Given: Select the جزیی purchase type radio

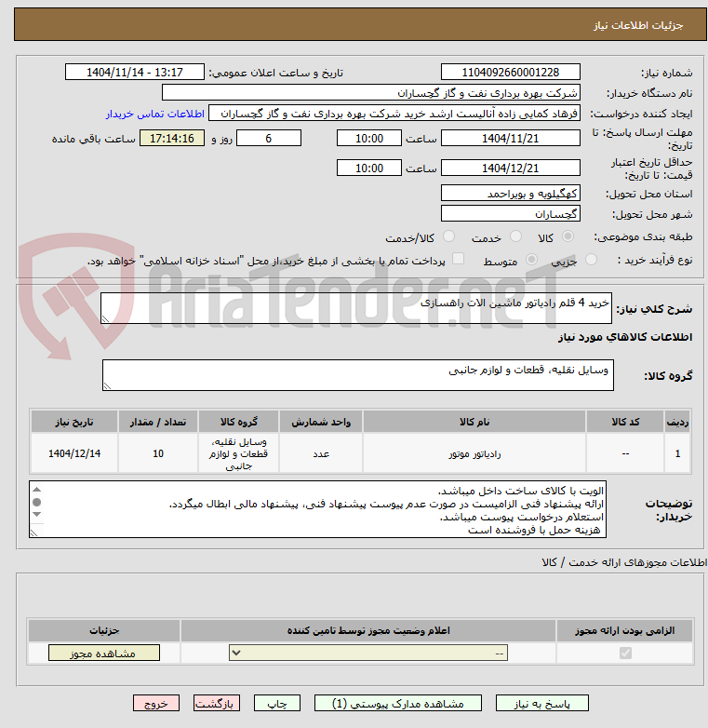Looking at the screenshot, I should 591,260.
